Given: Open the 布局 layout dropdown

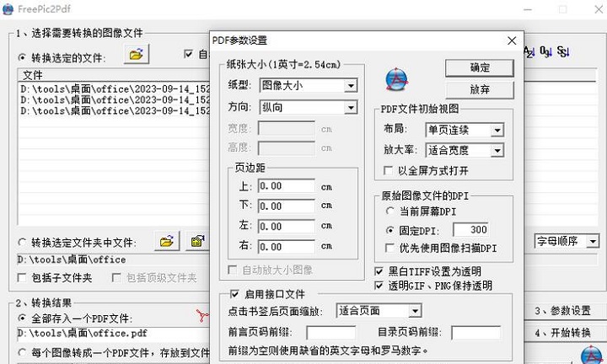Looking at the screenshot, I should click(497, 131).
